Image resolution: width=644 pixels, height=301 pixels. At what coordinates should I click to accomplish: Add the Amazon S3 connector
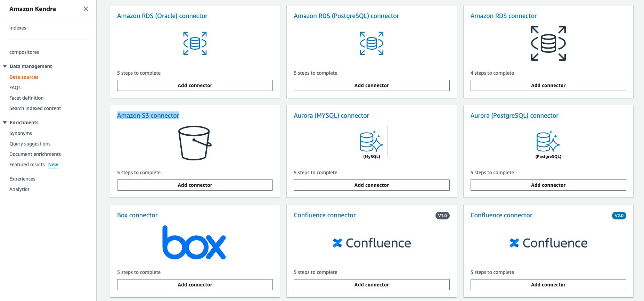tap(195, 185)
